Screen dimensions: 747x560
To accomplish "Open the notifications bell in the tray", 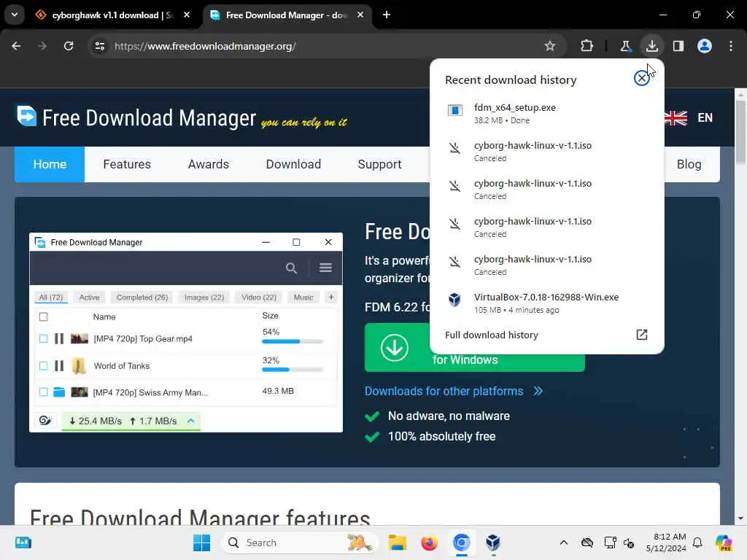I will coord(697,542).
